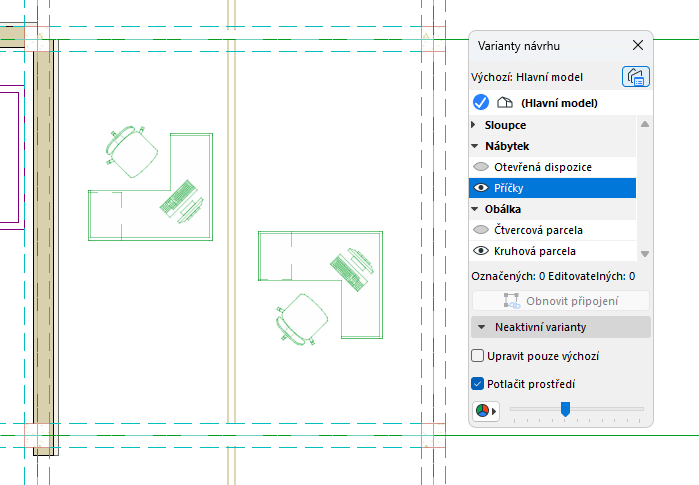This screenshot has width=699, height=485.
Task: Collapse the Obálka group
Action: (x=475, y=209)
